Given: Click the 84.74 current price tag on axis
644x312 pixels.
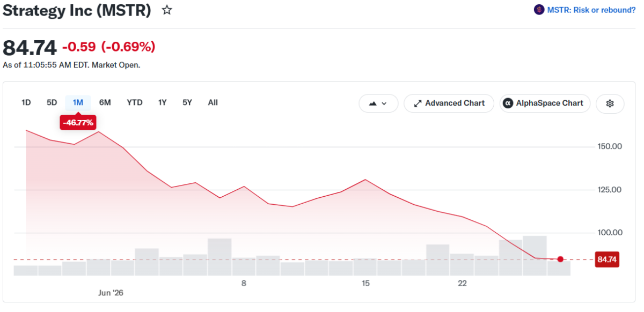Looking at the screenshot, I should pyautogui.click(x=607, y=260).
